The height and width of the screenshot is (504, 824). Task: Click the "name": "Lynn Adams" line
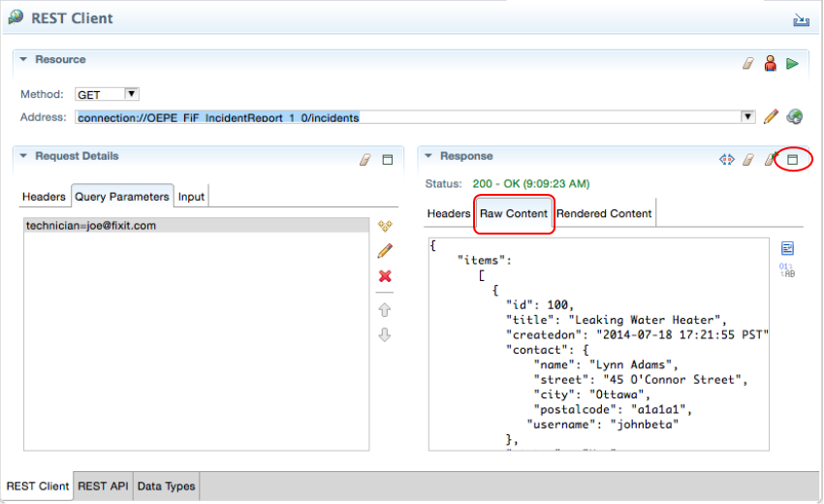pyautogui.click(x=605, y=364)
